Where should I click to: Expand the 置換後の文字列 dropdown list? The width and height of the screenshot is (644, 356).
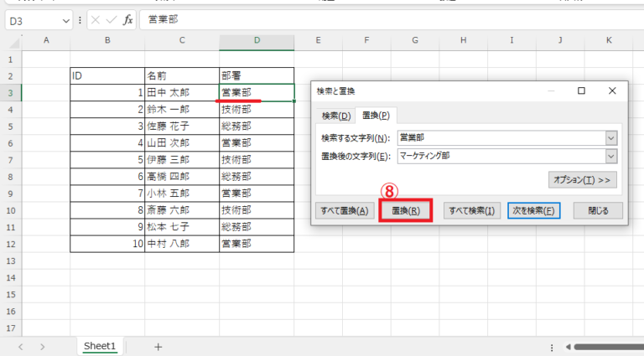tap(611, 155)
